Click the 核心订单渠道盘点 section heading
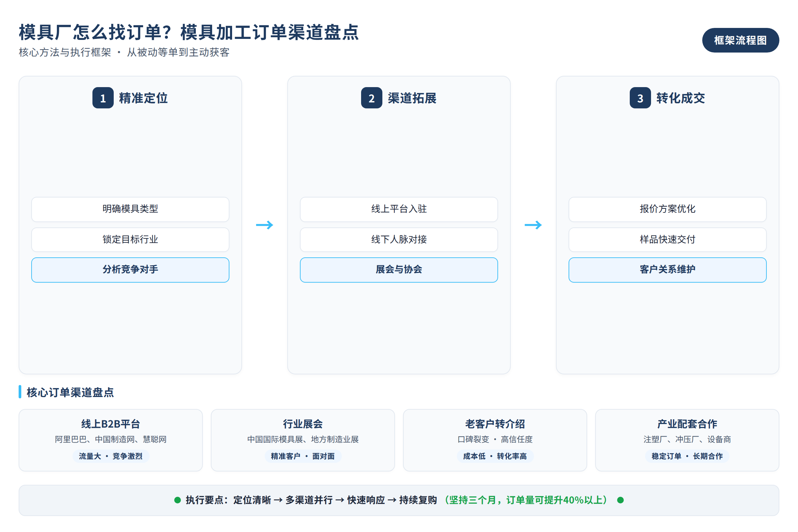 click(x=70, y=392)
